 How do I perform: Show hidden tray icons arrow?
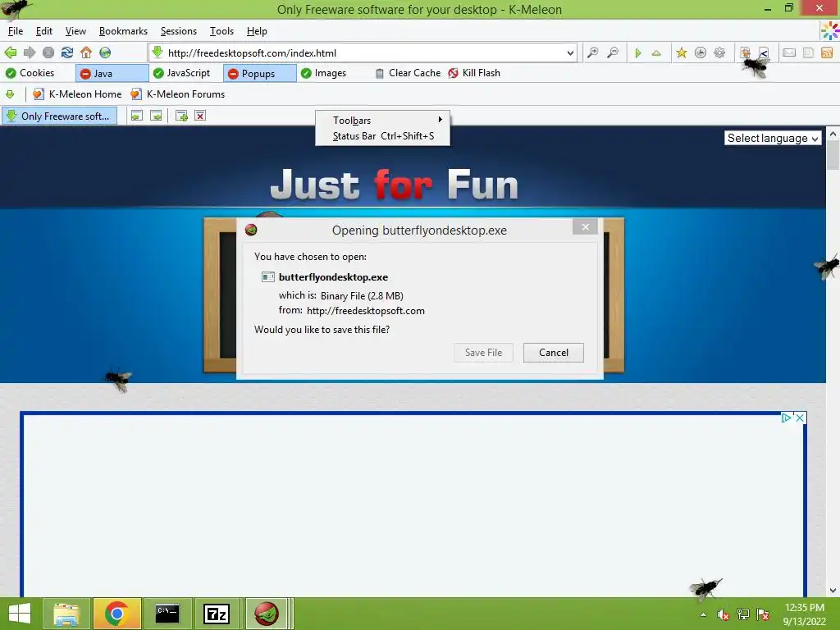pyautogui.click(x=703, y=614)
